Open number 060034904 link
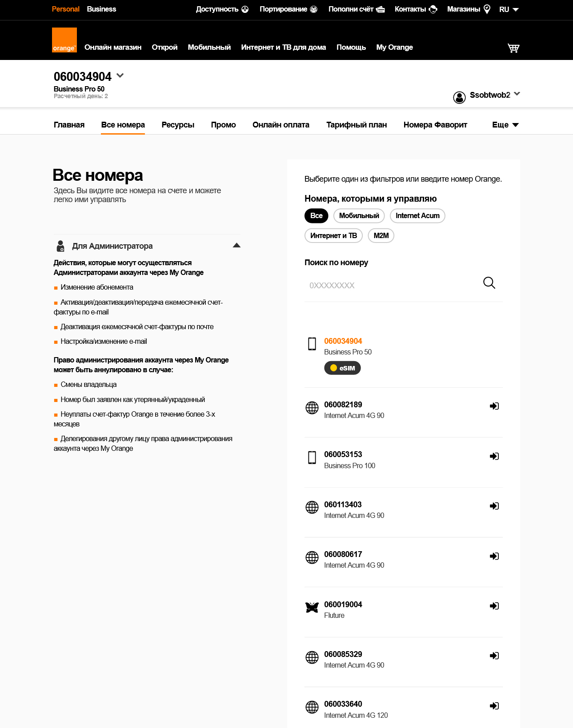This screenshot has width=573, height=728. coord(343,341)
